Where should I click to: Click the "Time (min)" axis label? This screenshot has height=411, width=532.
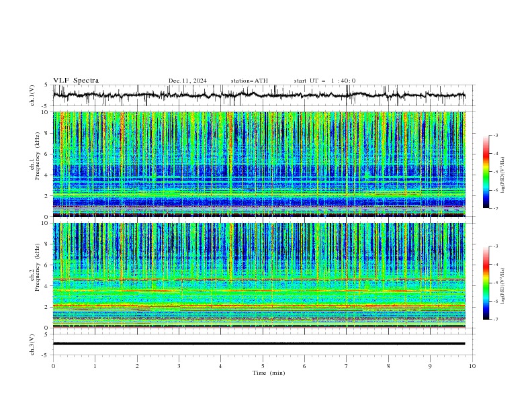click(269, 373)
